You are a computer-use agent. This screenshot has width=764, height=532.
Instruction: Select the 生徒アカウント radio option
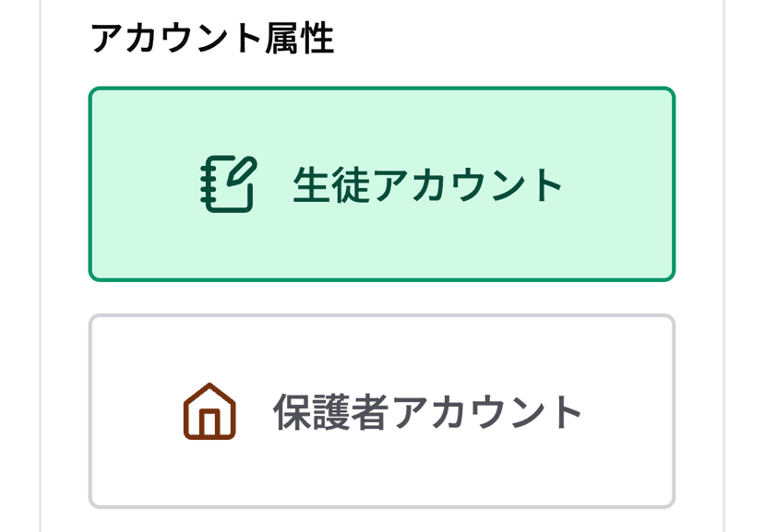click(382, 184)
